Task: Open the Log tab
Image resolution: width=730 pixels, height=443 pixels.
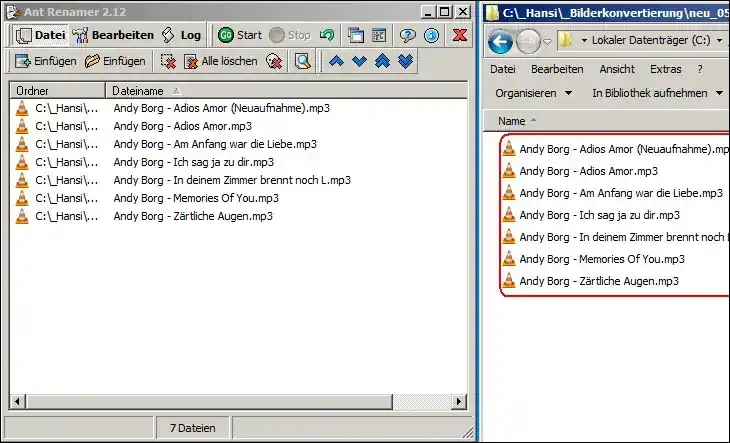Action: point(182,35)
